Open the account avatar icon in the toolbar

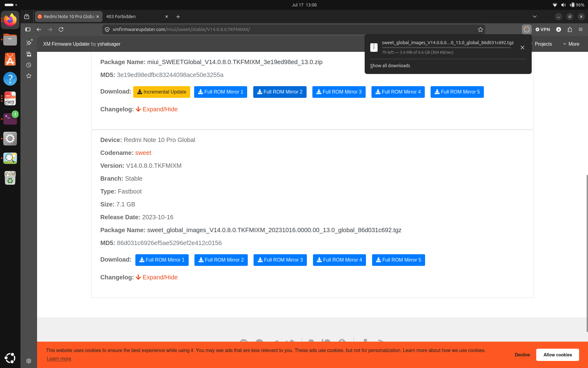coord(559,29)
